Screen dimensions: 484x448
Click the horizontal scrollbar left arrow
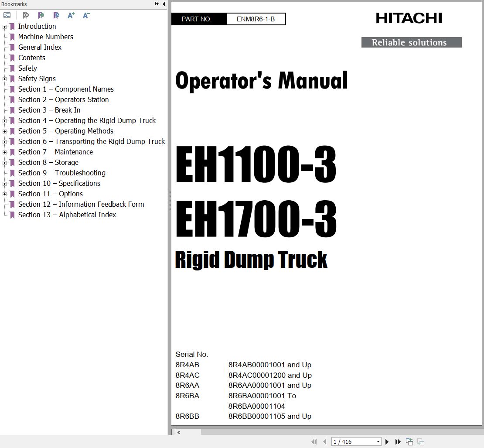click(179, 432)
